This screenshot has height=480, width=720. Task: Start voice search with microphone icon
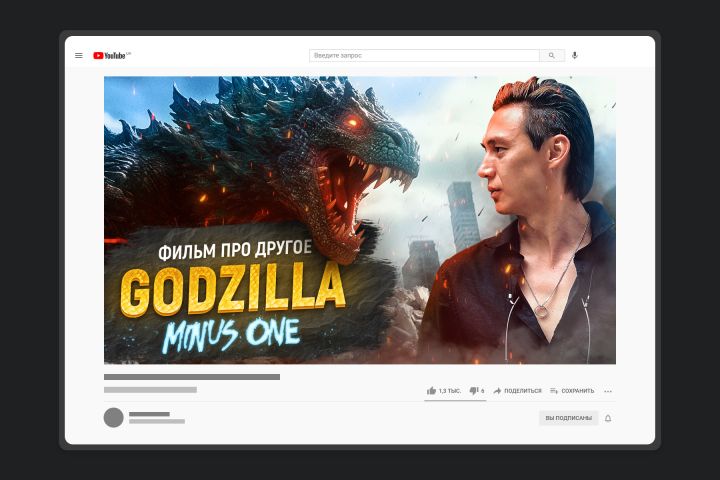coord(575,56)
